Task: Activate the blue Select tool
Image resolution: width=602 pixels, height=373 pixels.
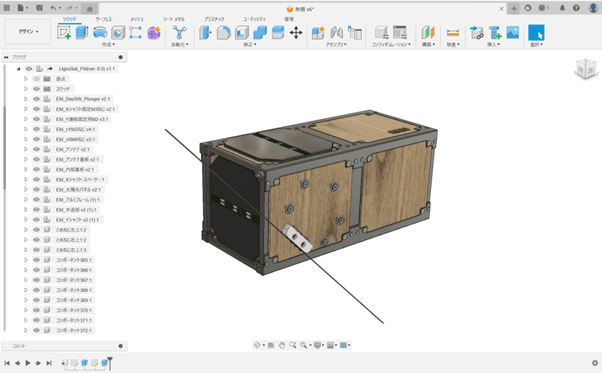Action: [536, 33]
